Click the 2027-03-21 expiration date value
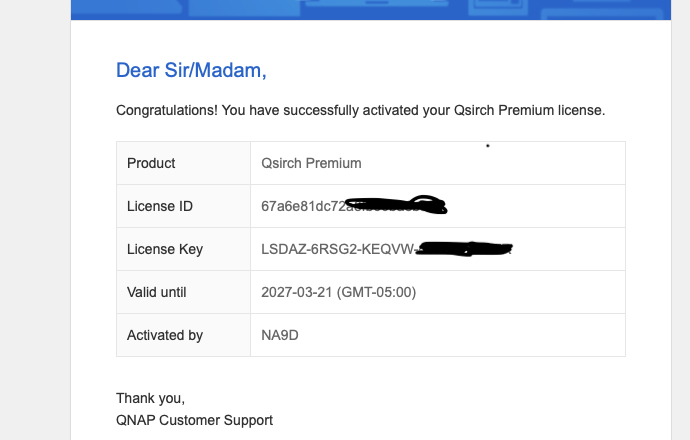 coord(297,292)
